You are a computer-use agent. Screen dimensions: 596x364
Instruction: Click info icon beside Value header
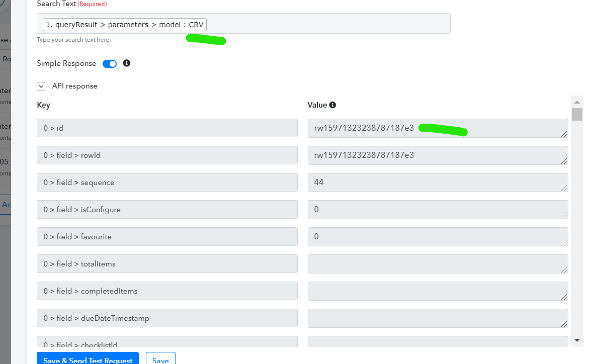click(x=332, y=105)
